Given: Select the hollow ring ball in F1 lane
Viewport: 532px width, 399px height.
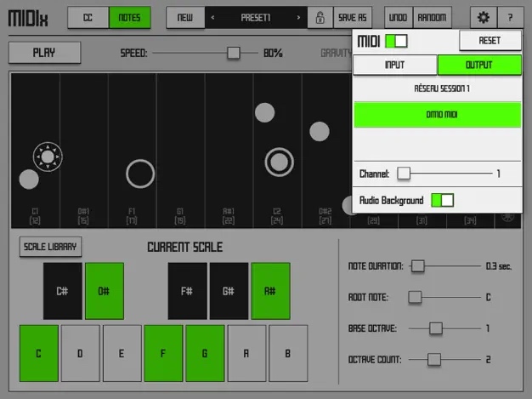Looking at the screenshot, I should click(x=140, y=174).
